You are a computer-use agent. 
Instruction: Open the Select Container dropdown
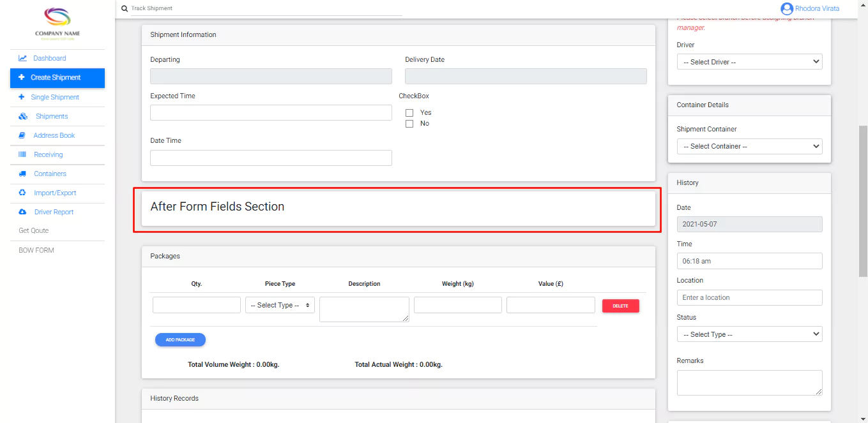coord(749,146)
